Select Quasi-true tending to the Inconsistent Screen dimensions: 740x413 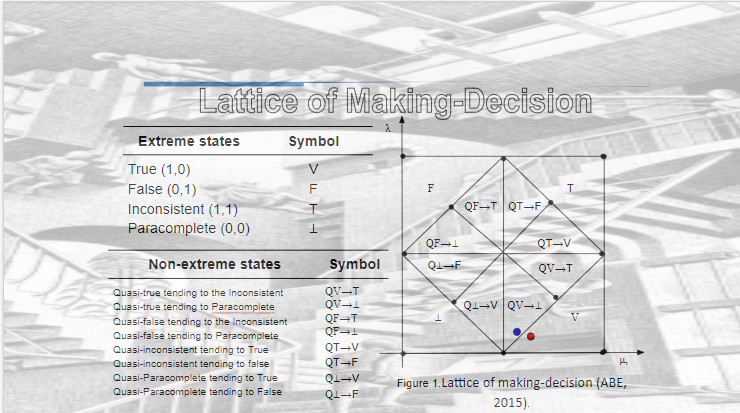198,293
